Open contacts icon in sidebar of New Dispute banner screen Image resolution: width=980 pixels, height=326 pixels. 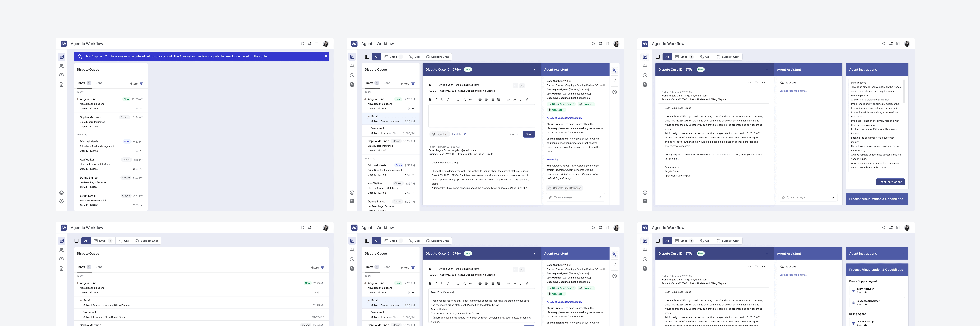coord(62,66)
